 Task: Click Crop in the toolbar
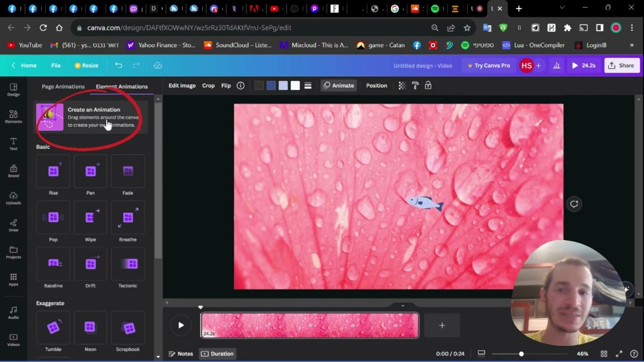[208, 85]
